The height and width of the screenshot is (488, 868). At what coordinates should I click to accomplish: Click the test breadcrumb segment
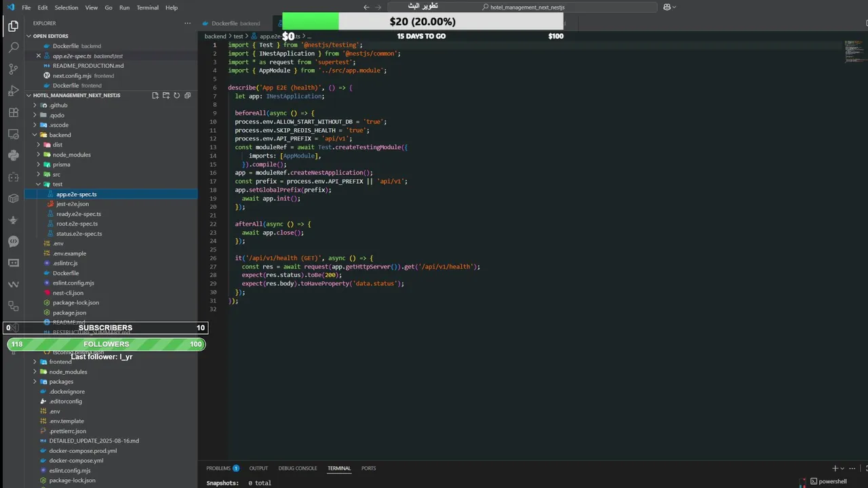coord(238,36)
